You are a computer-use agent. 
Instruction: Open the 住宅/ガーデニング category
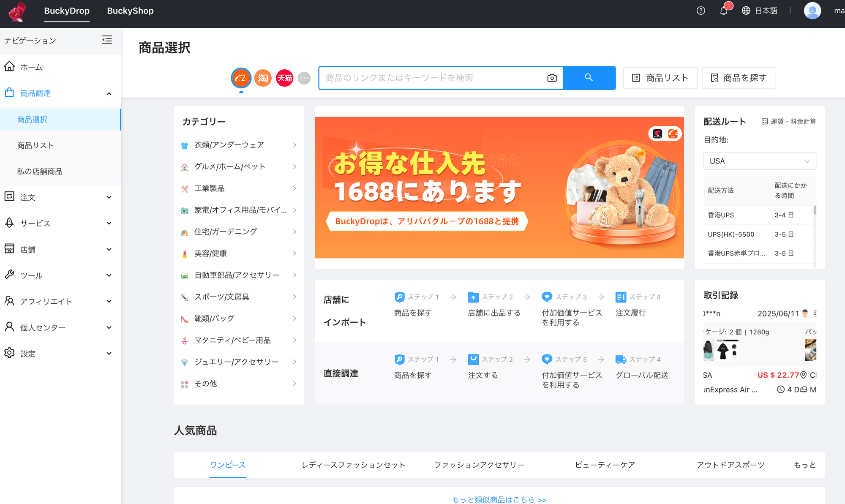[x=239, y=232]
